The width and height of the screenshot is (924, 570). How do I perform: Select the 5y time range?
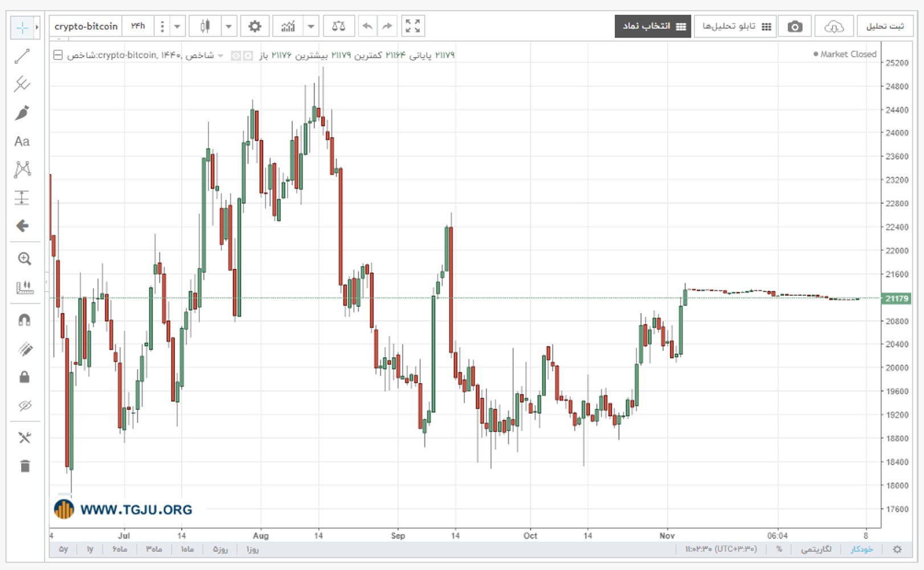coord(63,549)
